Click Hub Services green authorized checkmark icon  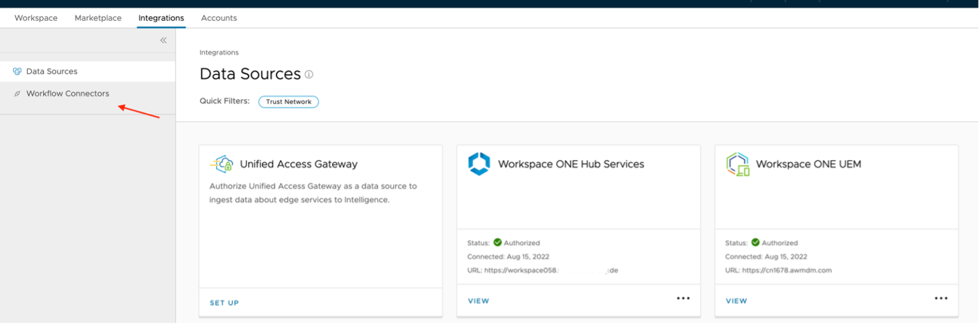pyautogui.click(x=497, y=243)
